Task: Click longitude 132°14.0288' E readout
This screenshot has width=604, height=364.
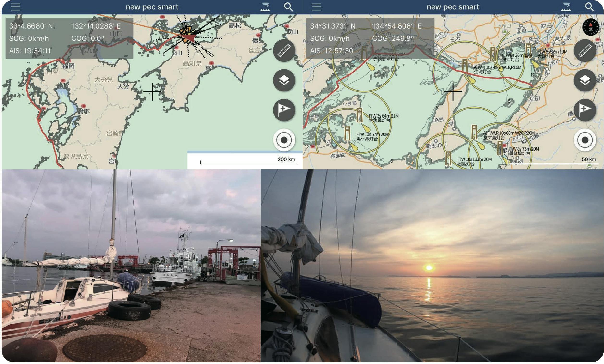Action: (96, 26)
